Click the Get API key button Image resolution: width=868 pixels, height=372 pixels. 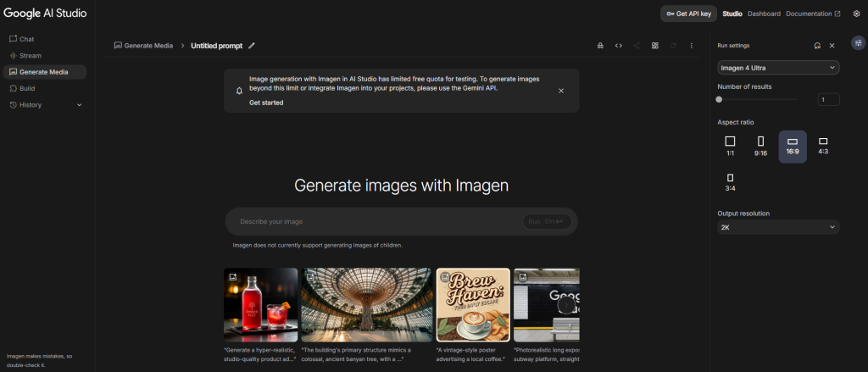click(x=689, y=14)
